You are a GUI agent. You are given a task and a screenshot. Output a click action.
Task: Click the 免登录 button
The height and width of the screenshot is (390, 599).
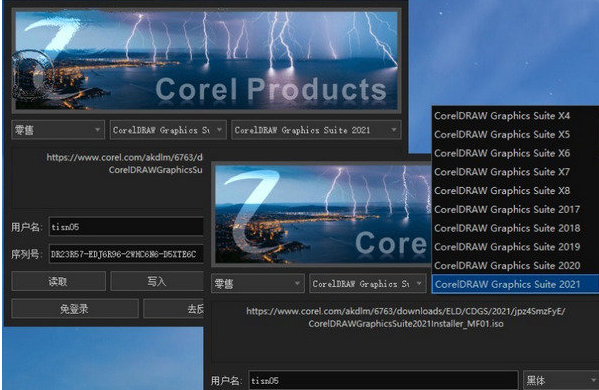pos(75,309)
